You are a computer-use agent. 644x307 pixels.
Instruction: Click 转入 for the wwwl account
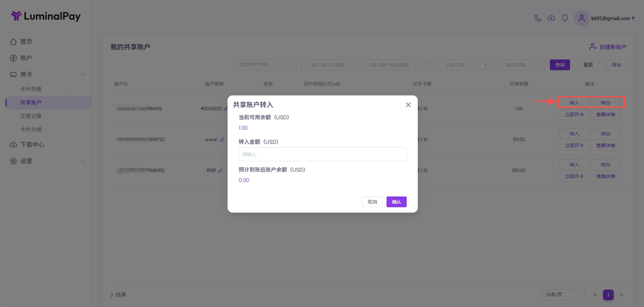click(x=574, y=134)
